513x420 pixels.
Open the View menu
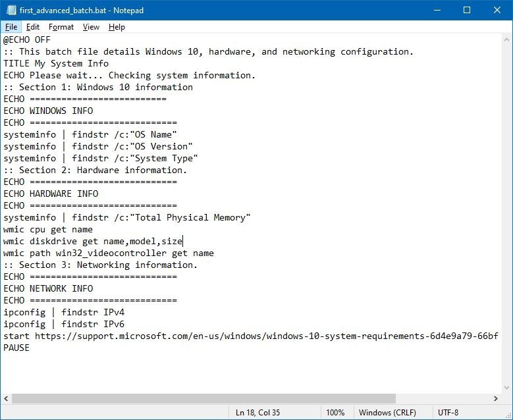click(91, 27)
